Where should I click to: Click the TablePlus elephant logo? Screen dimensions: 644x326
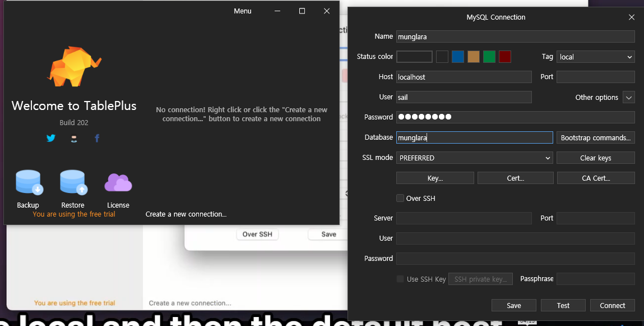74,67
